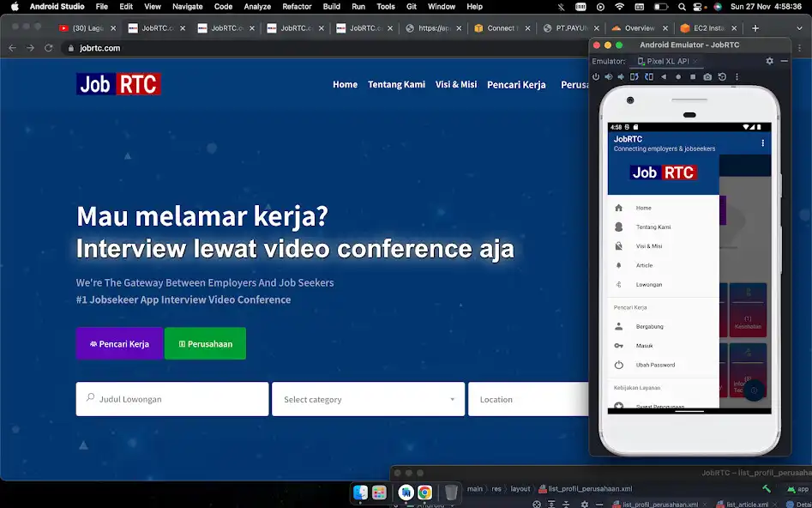Switch to the Cloudflare Overview tab
The width and height of the screenshot is (812, 508).
click(x=639, y=28)
